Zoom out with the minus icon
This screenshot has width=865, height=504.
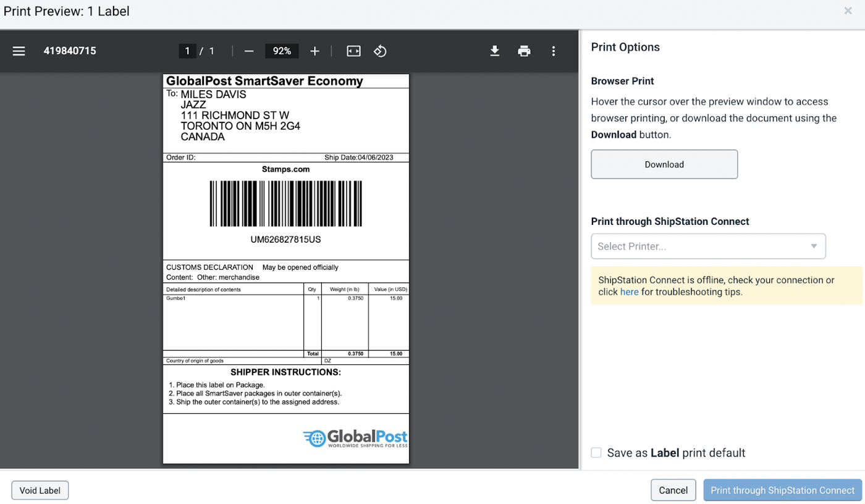click(x=249, y=51)
